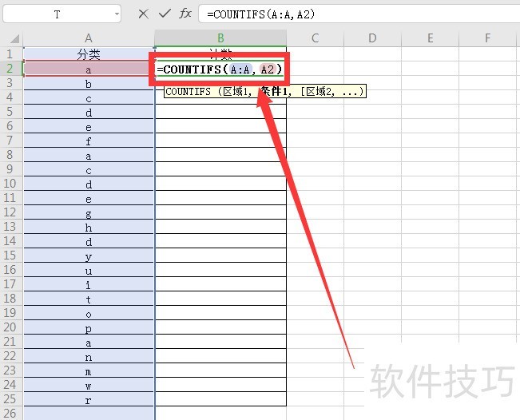Screen dimensions: 520x420
Task: Click cell A12 containing g
Action: [x=89, y=212]
